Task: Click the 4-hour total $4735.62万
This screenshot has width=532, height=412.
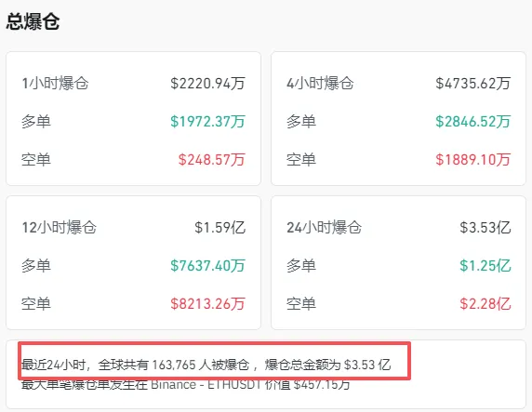Action: click(473, 84)
